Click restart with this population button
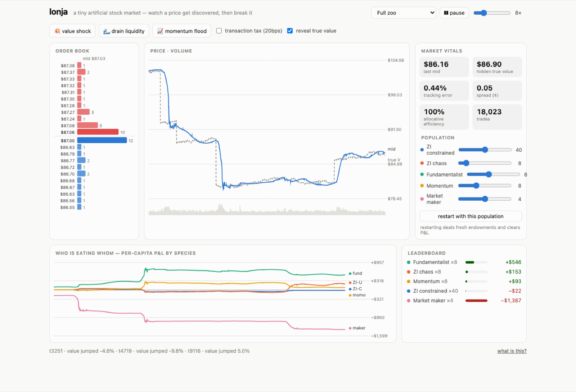 [471, 216]
